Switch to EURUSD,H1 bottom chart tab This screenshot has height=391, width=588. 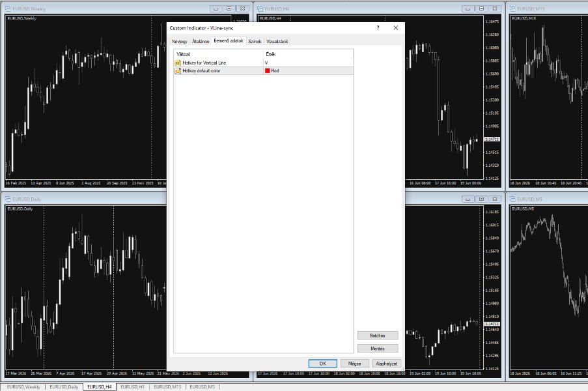132,387
